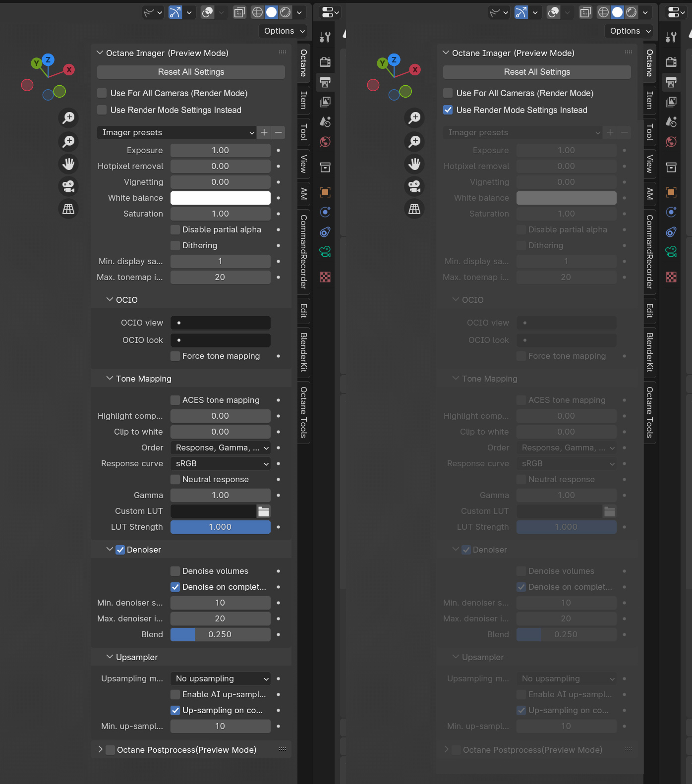Open green camera Object Data tab, left panel
Image resolution: width=692 pixels, height=784 pixels.
(x=325, y=252)
